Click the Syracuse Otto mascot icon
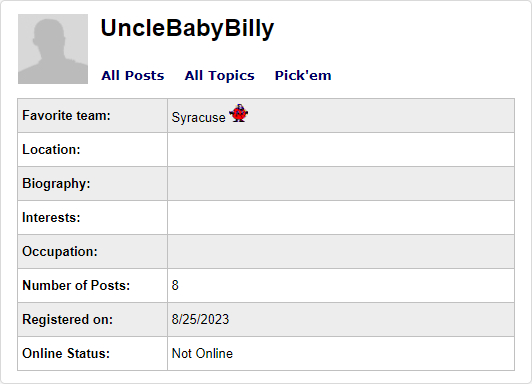Screen dimensions: 532x384 tap(239, 113)
